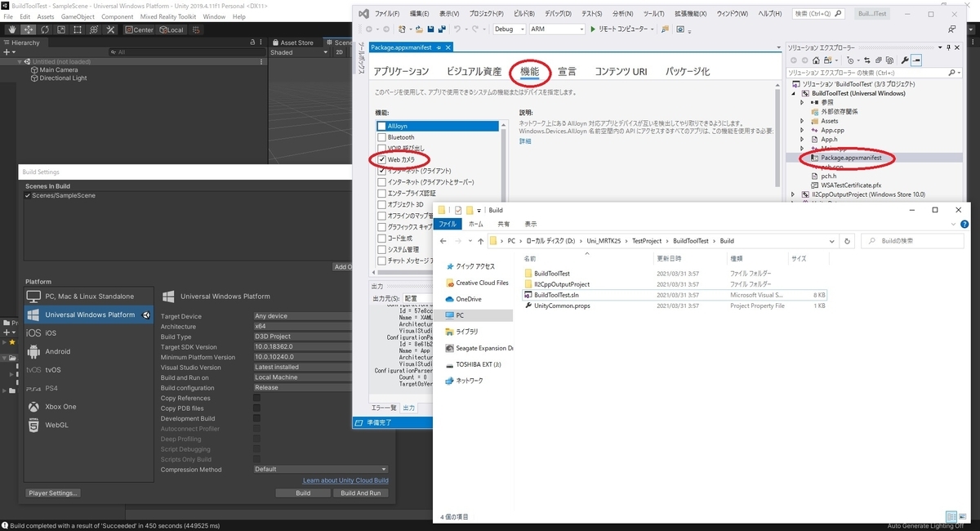Image resolution: width=980 pixels, height=531 pixels.
Task: Uncheck the Web カメラ capability
Action: point(381,159)
